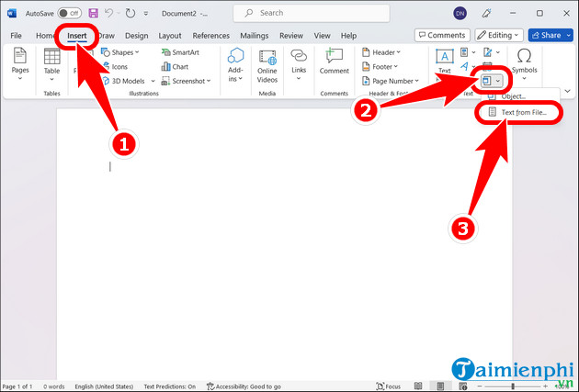Select Print Layout view icon

(x=440, y=386)
